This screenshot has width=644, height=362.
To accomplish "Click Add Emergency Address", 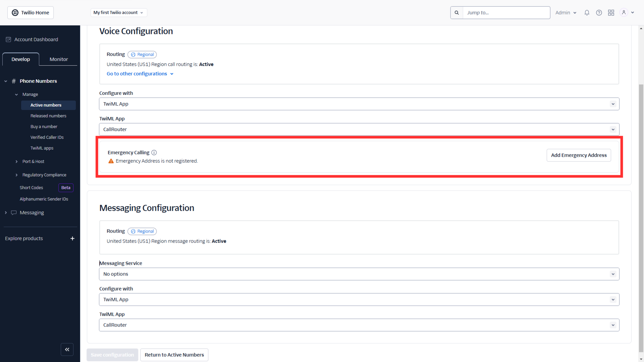I will click(579, 155).
